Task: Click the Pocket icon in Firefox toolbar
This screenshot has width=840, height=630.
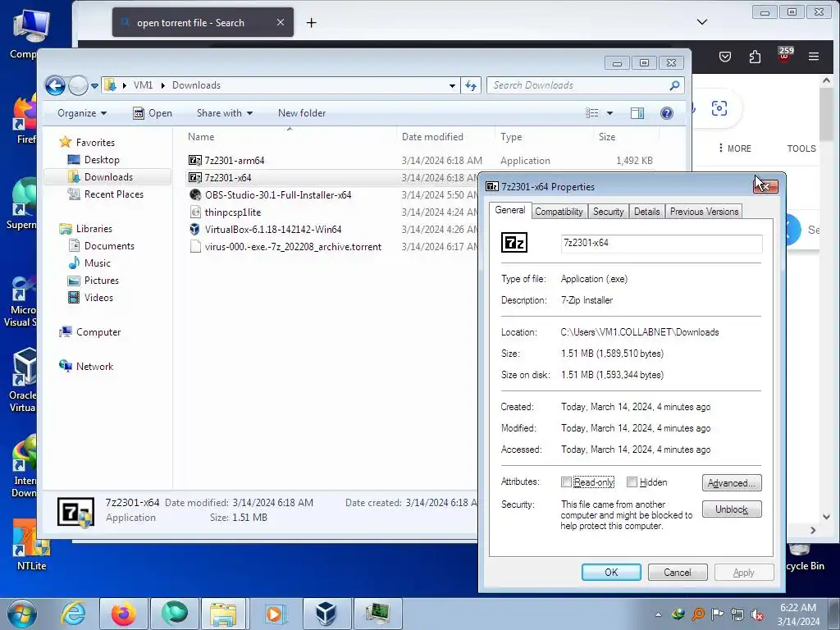Action: point(725,57)
